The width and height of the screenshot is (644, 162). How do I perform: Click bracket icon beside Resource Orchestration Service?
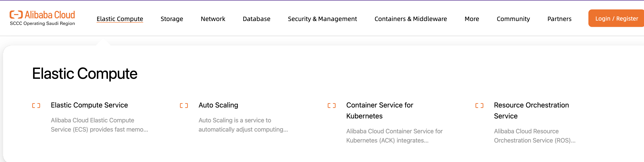[479, 106]
